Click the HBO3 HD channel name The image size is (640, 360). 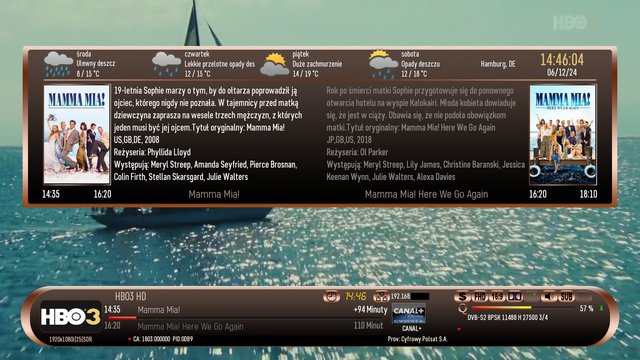[131, 296]
